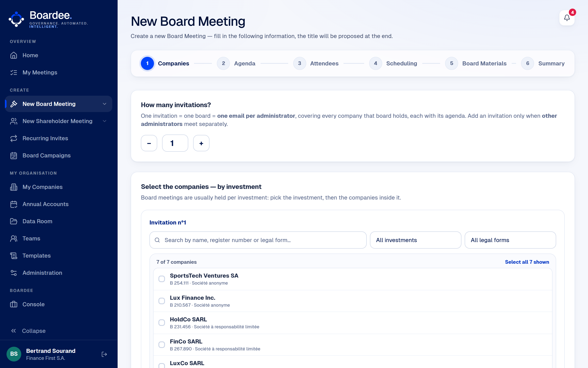Go to the Board Materials step
The height and width of the screenshot is (368, 588).
coord(476,63)
